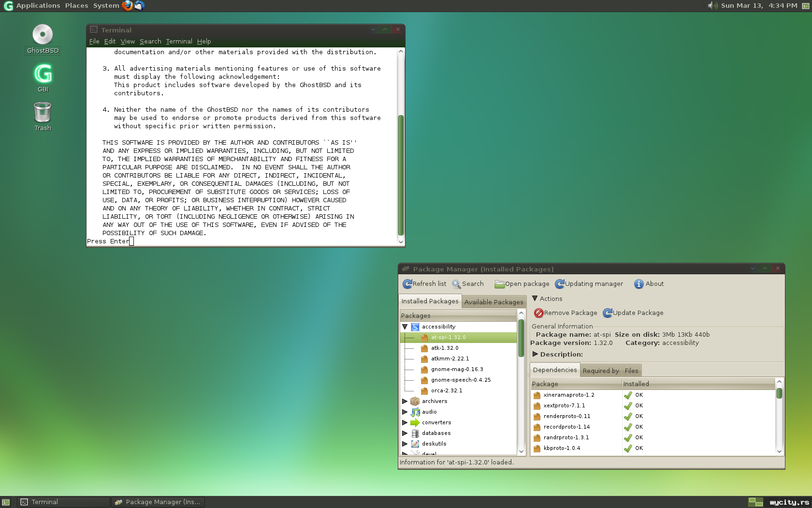812x508 pixels.
Task: Expand the deskutils category
Action: coord(405,444)
